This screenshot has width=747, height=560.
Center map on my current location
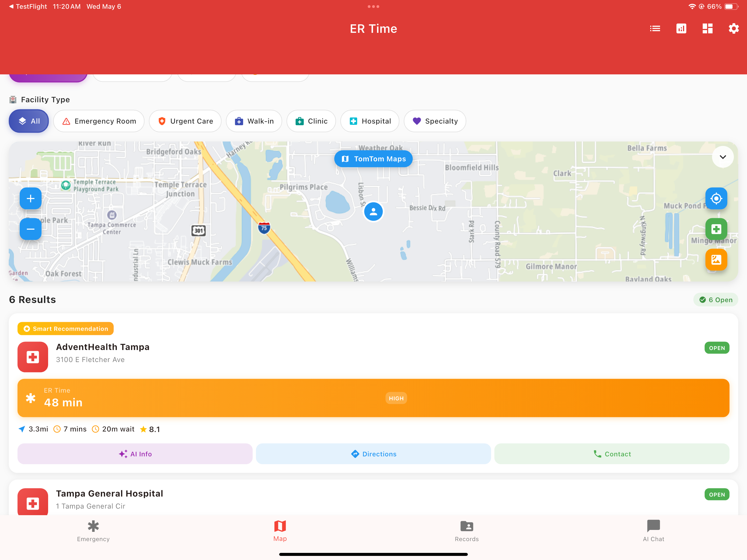pyautogui.click(x=716, y=199)
